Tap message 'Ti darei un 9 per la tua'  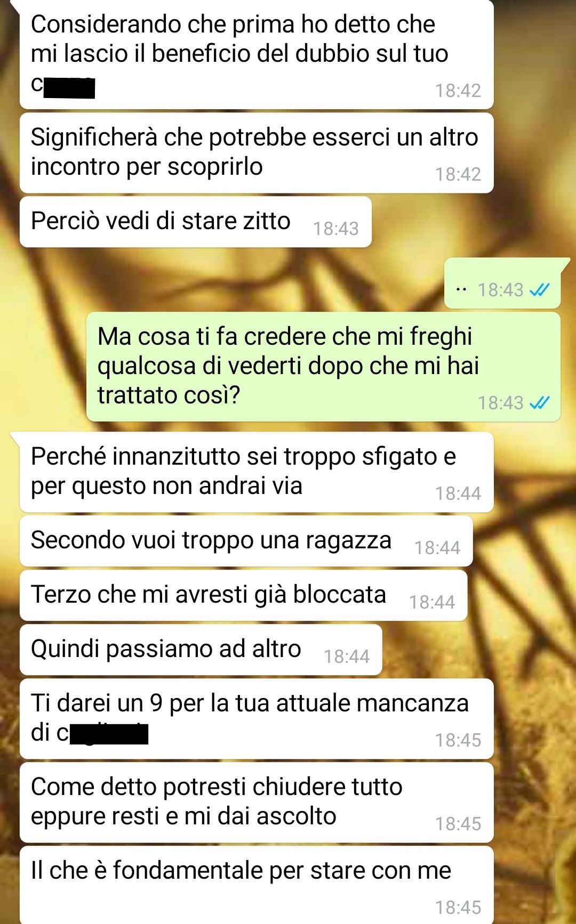pos(257,719)
